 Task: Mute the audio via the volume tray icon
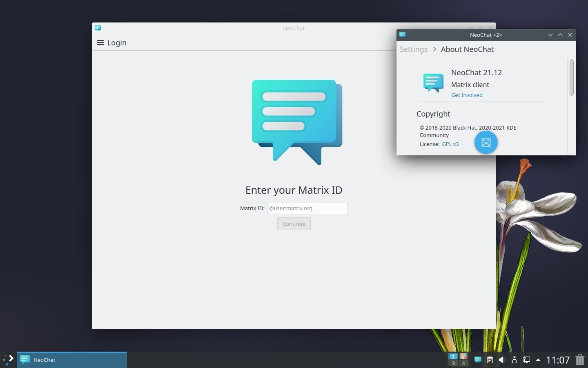click(502, 360)
